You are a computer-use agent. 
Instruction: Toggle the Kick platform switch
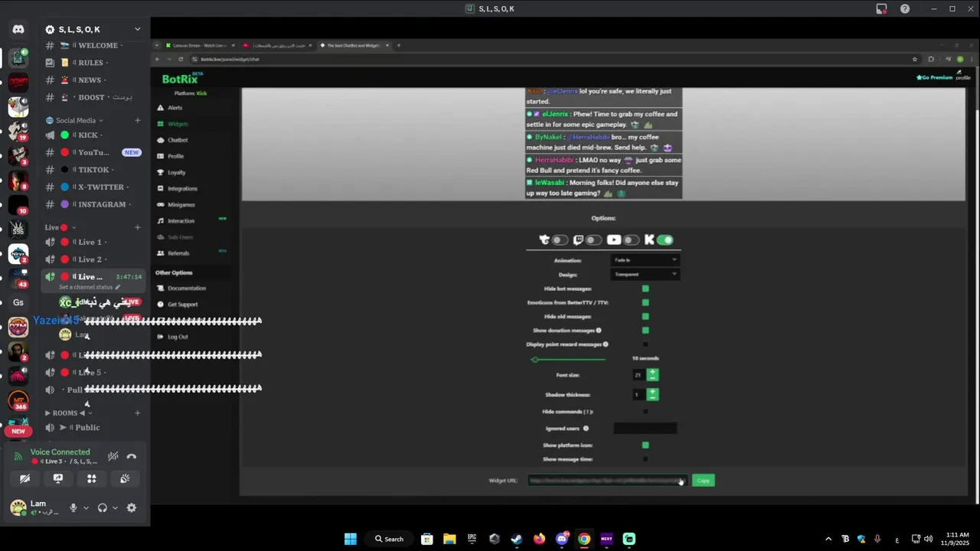[x=665, y=240]
